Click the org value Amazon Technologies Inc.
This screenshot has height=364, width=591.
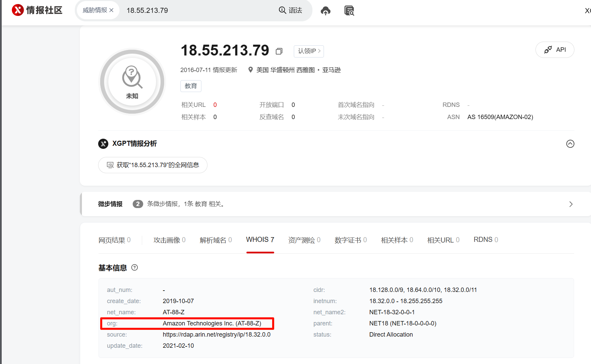click(x=212, y=323)
